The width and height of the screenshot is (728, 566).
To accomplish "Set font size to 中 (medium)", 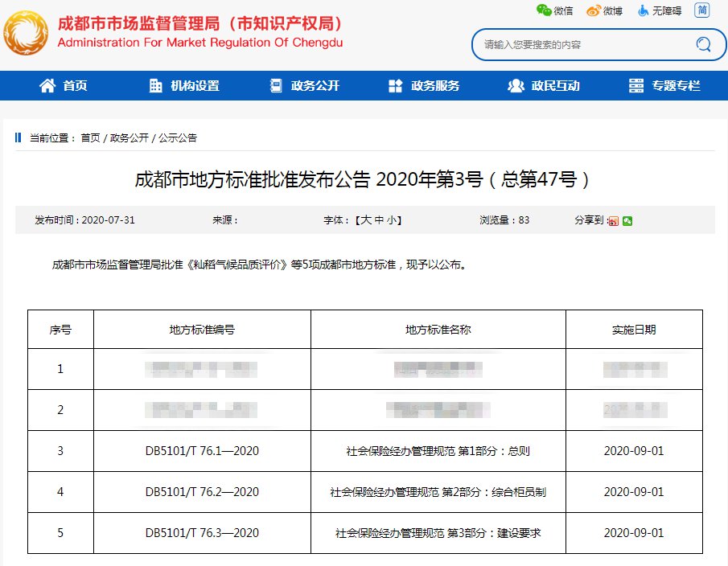I will pos(378,220).
